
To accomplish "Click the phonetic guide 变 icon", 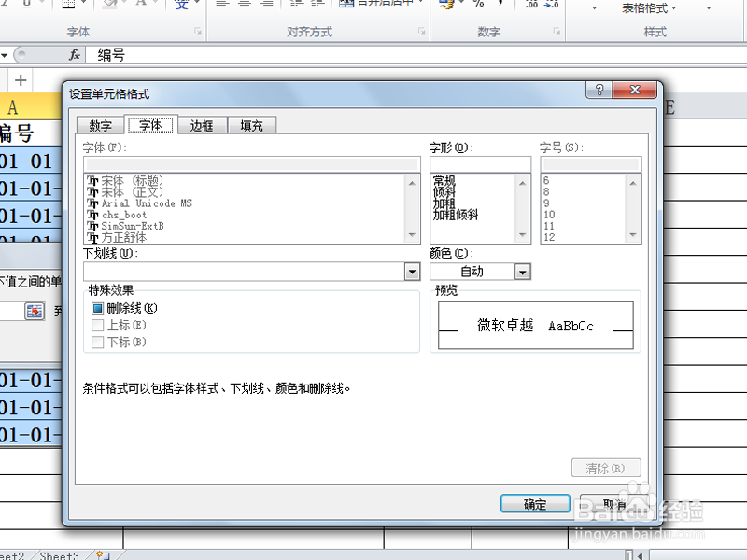I will tap(181, 5).
